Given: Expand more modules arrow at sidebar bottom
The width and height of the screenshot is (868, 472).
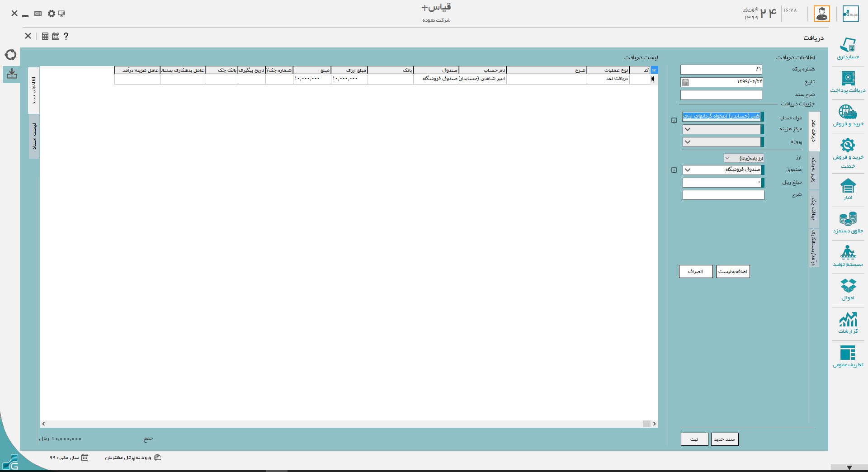Looking at the screenshot, I should click(x=849, y=468).
